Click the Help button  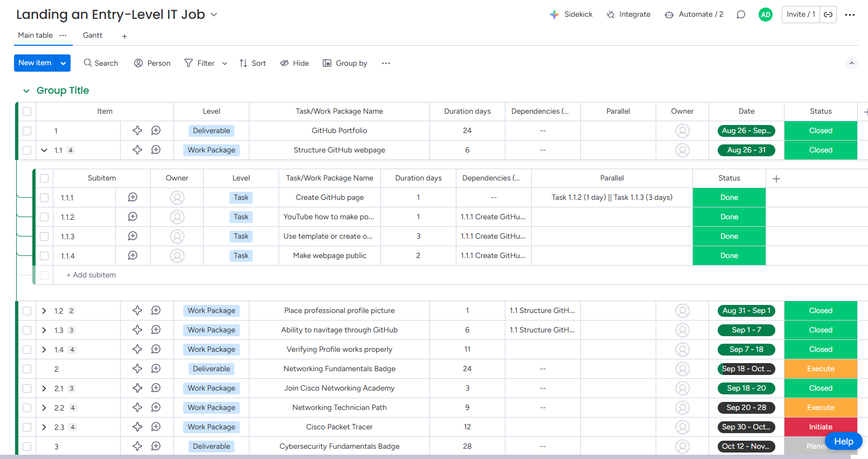click(843, 441)
